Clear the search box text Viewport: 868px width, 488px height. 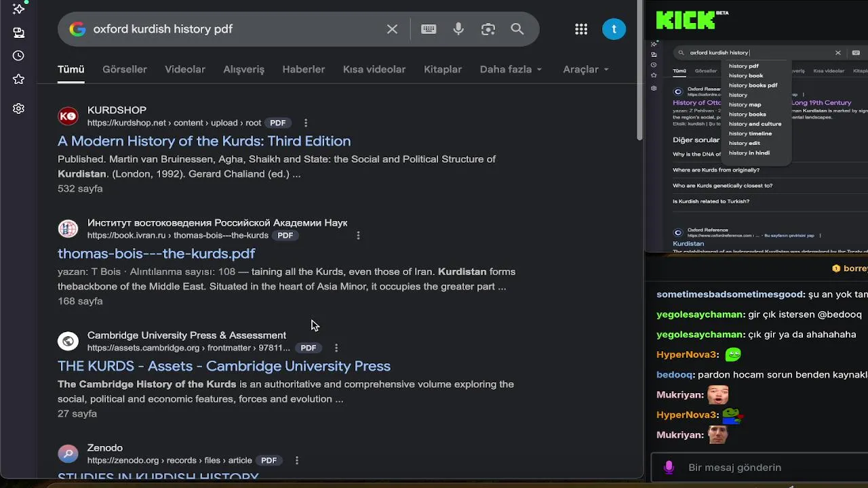(x=392, y=29)
